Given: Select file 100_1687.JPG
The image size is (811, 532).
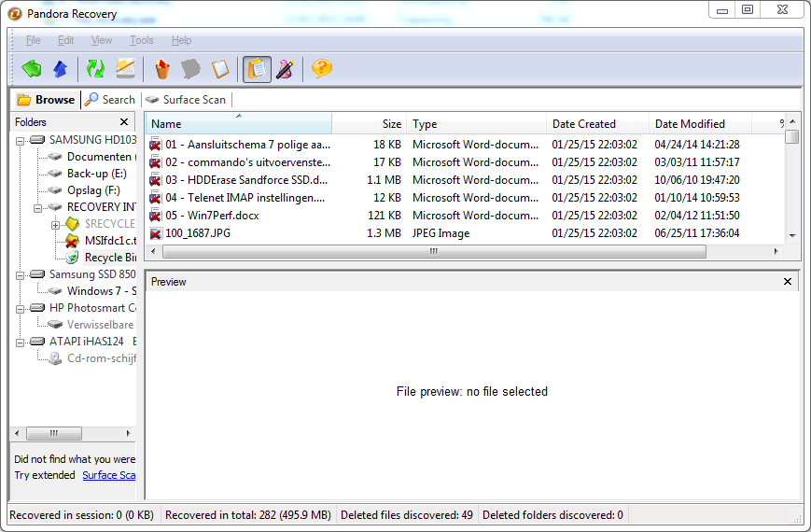Looking at the screenshot, I should [x=198, y=233].
